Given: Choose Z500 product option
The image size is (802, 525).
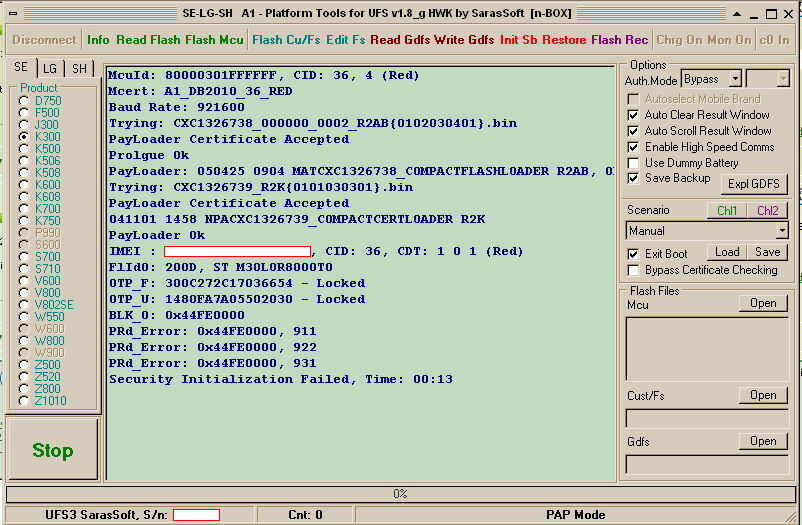Looking at the screenshot, I should [24, 365].
